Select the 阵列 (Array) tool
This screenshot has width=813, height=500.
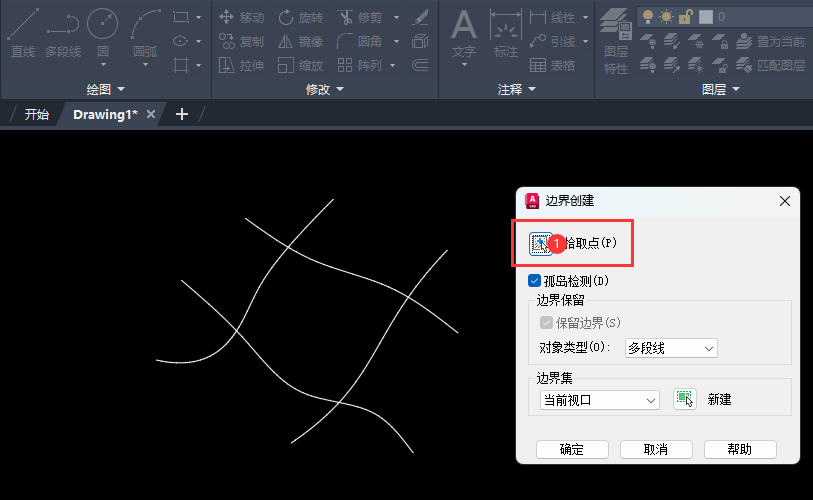(x=360, y=65)
